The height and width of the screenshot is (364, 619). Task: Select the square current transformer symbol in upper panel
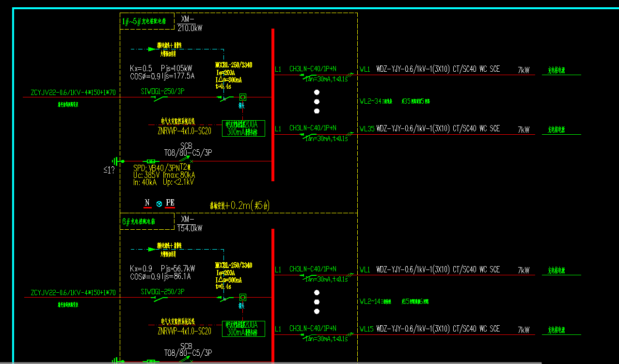243,97
